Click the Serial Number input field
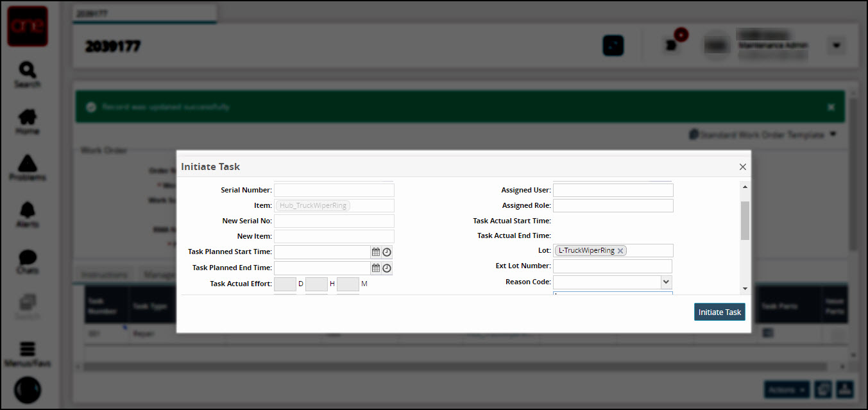Screen dimensions: 868x410 point(334,190)
